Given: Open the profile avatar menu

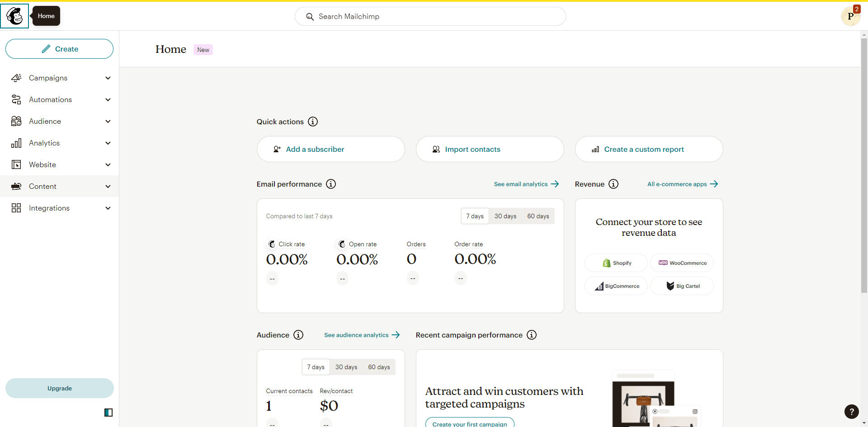Looking at the screenshot, I should coord(850,17).
